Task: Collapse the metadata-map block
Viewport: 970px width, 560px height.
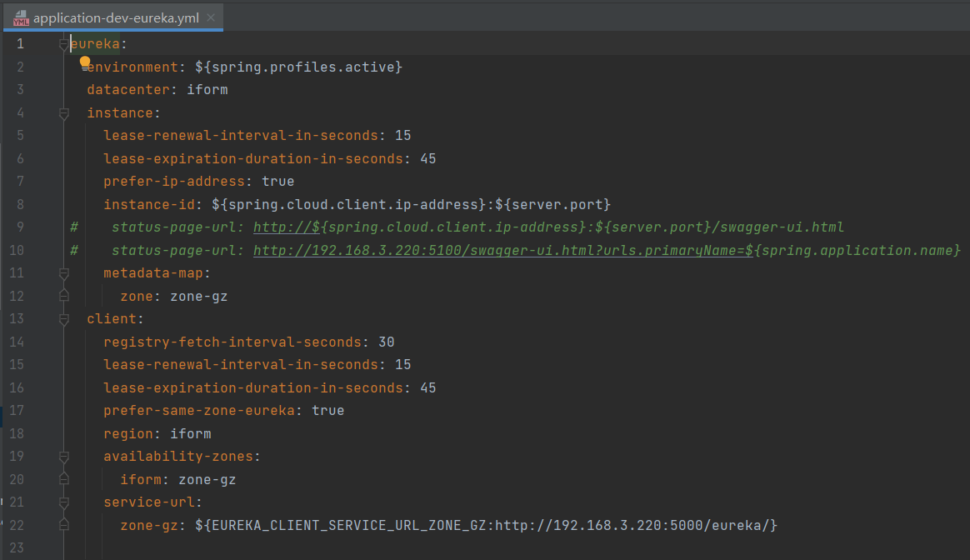Action: click(x=64, y=273)
